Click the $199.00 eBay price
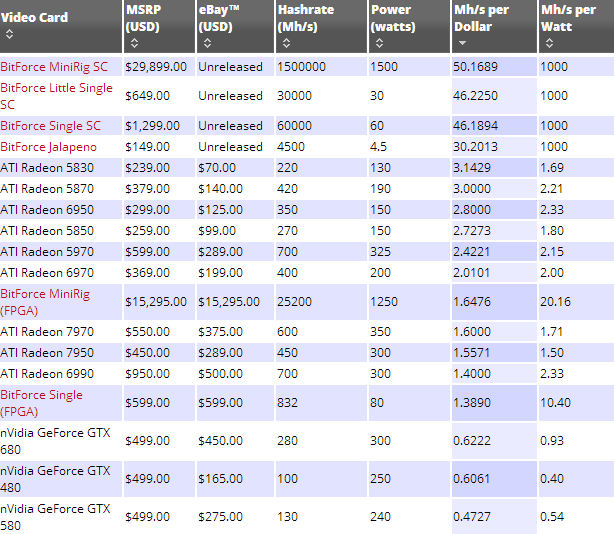This screenshot has height=534, width=614. tap(220, 273)
